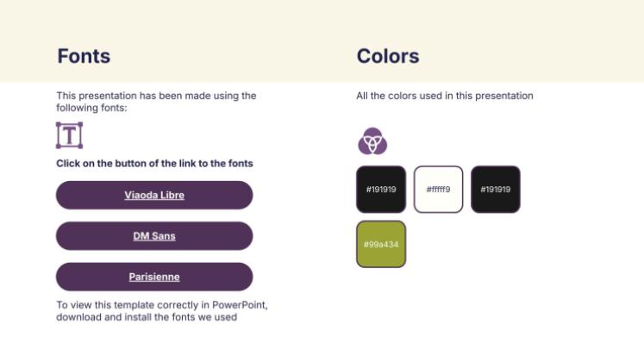Screen dimensions: 644x362
Task: Select 'All the colors used' description text
Action: [445, 96]
